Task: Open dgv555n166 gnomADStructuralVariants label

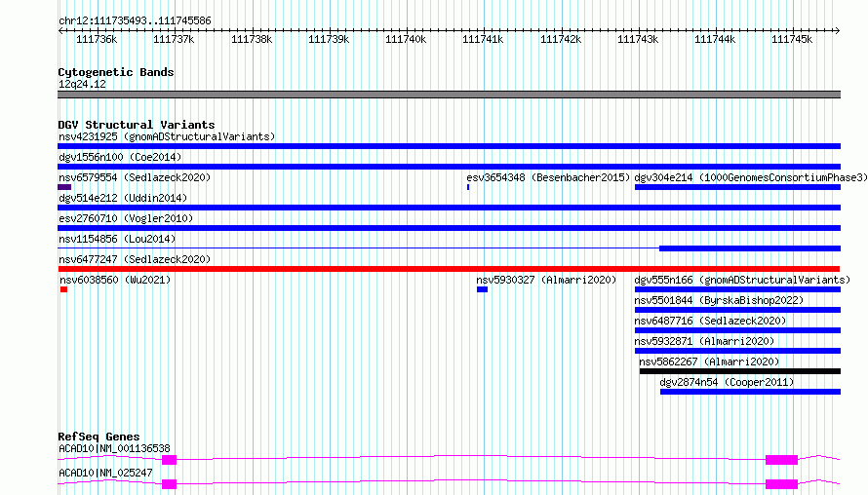Action: (742, 280)
